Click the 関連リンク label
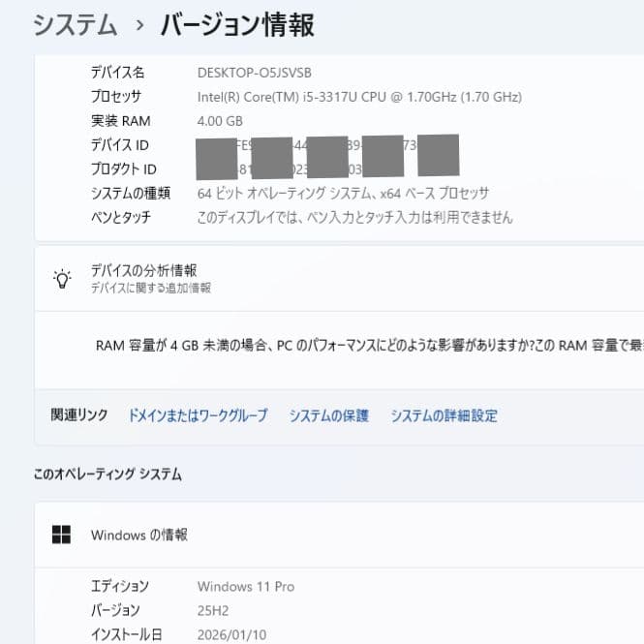 79,415
